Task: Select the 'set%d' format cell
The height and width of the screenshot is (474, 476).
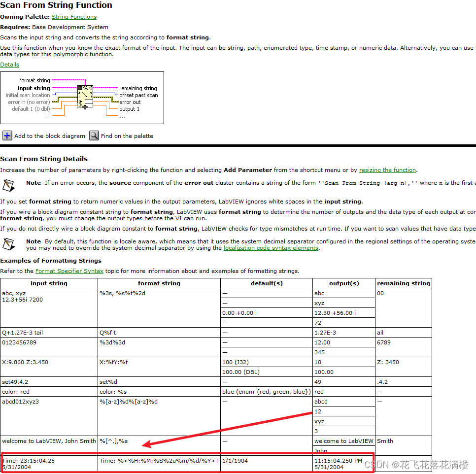Action: pyautogui.click(x=159, y=382)
